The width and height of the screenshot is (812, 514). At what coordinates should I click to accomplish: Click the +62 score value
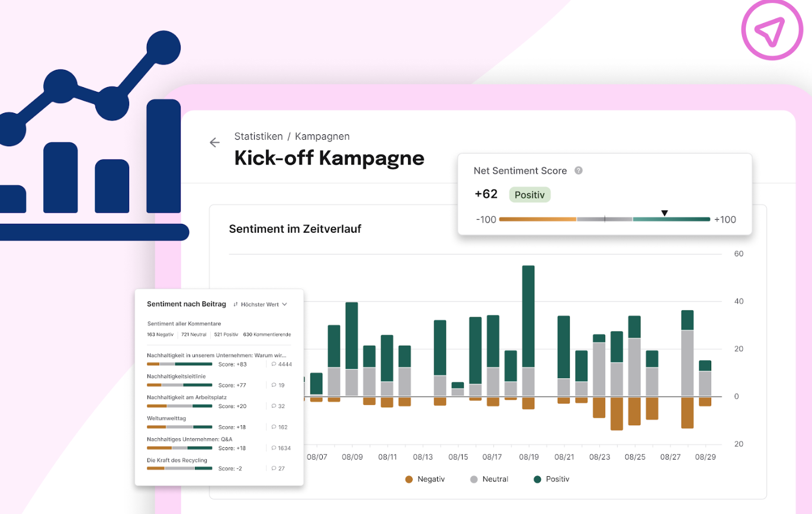[x=486, y=194]
